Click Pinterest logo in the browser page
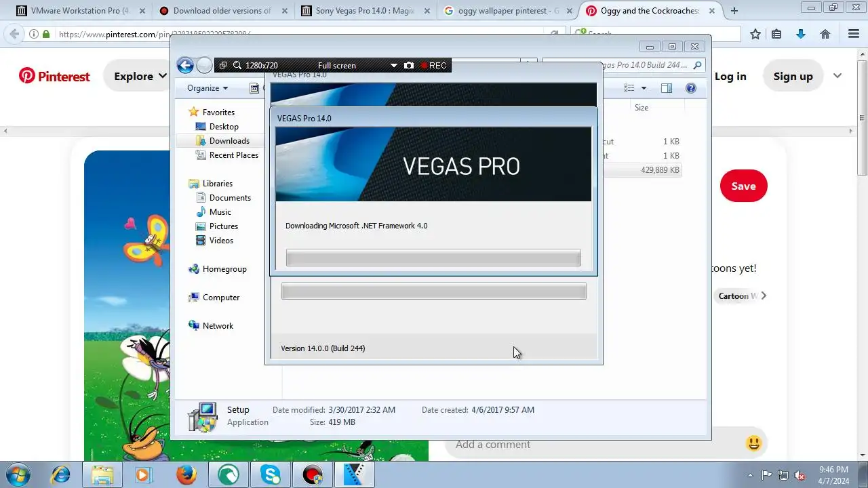Viewport: 868px width, 488px height. point(54,76)
